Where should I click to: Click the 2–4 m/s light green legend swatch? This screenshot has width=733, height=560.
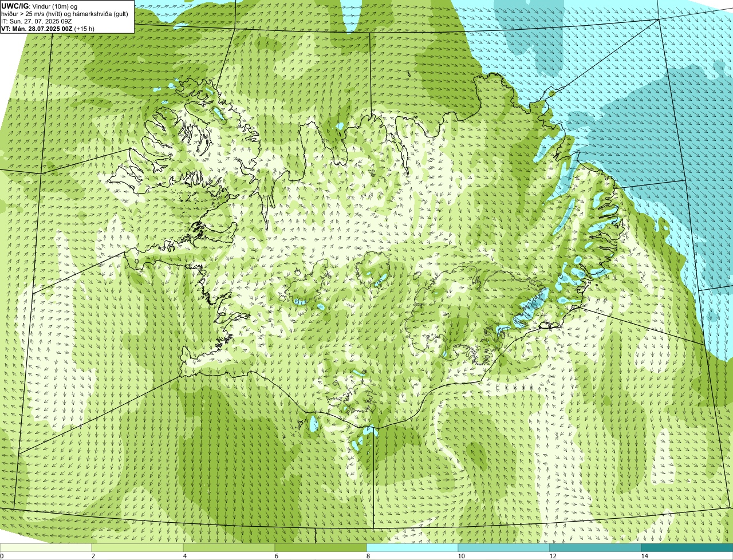tap(137, 547)
